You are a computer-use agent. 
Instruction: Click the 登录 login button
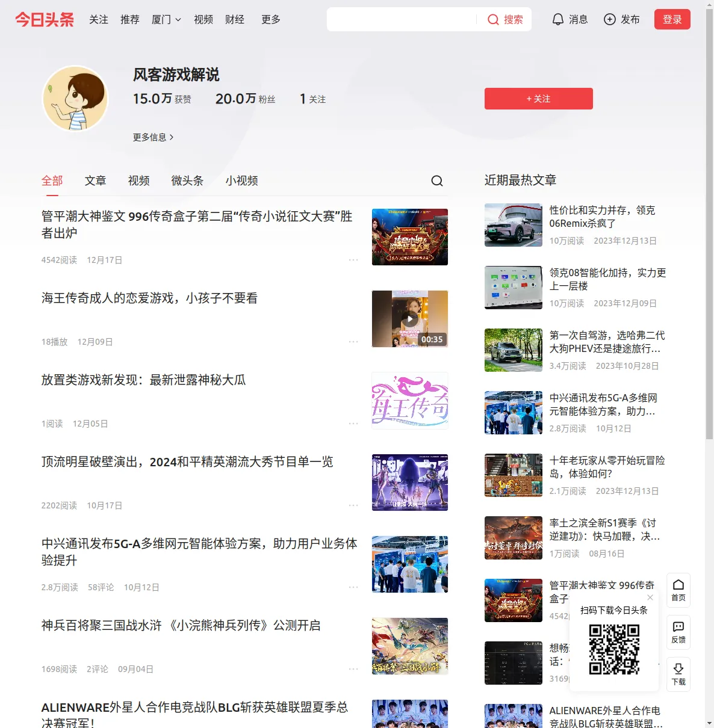[672, 19]
